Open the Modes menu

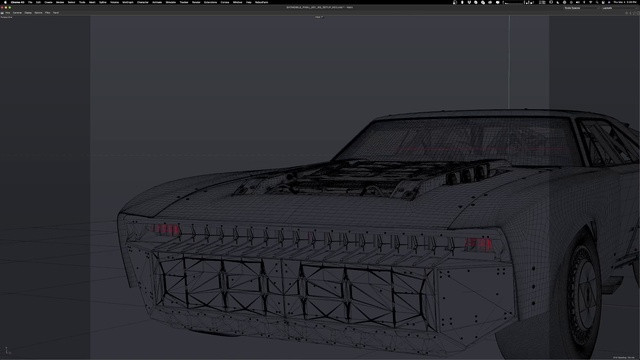(60, 2)
